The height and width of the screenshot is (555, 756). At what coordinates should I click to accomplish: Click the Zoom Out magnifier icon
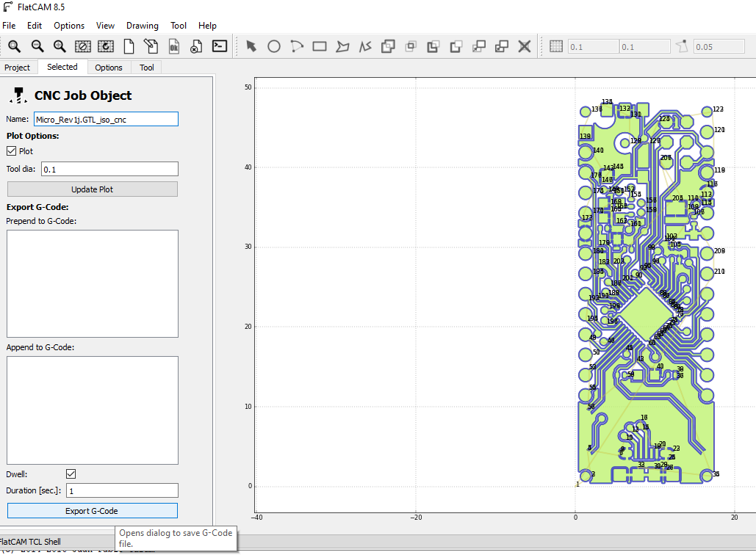[x=37, y=46]
